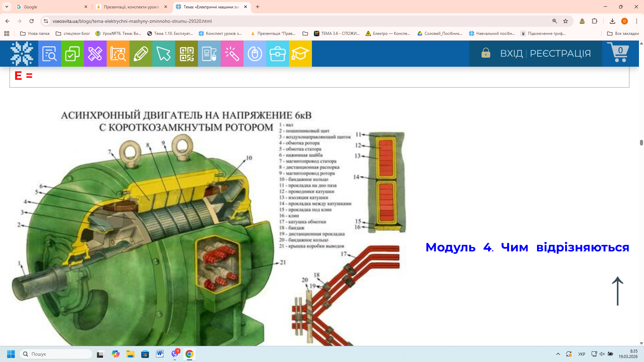
Task: Switch to the Google tab
Action: pyautogui.click(x=50, y=7)
